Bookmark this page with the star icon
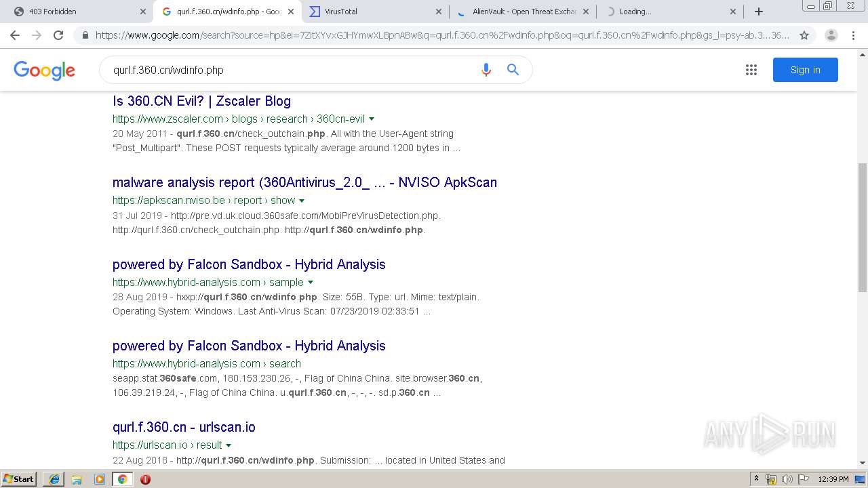Screen dimensions: 868x488 (804, 35)
